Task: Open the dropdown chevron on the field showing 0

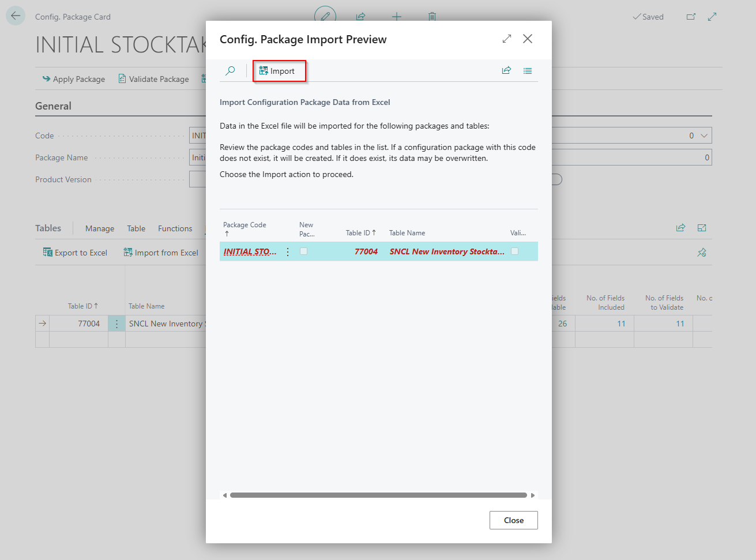Action: click(704, 136)
